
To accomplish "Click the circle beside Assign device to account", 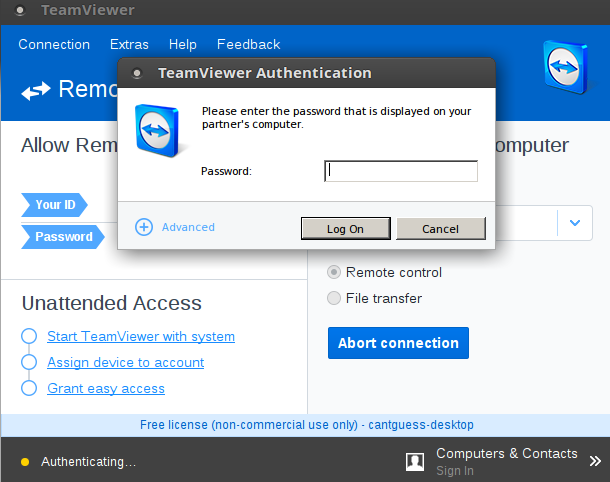I will [x=29, y=362].
